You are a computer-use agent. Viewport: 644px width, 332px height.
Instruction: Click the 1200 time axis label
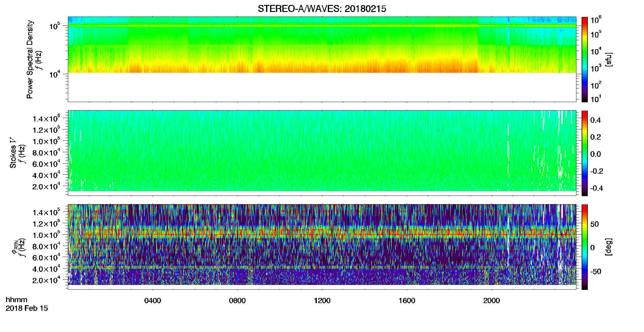click(322, 301)
